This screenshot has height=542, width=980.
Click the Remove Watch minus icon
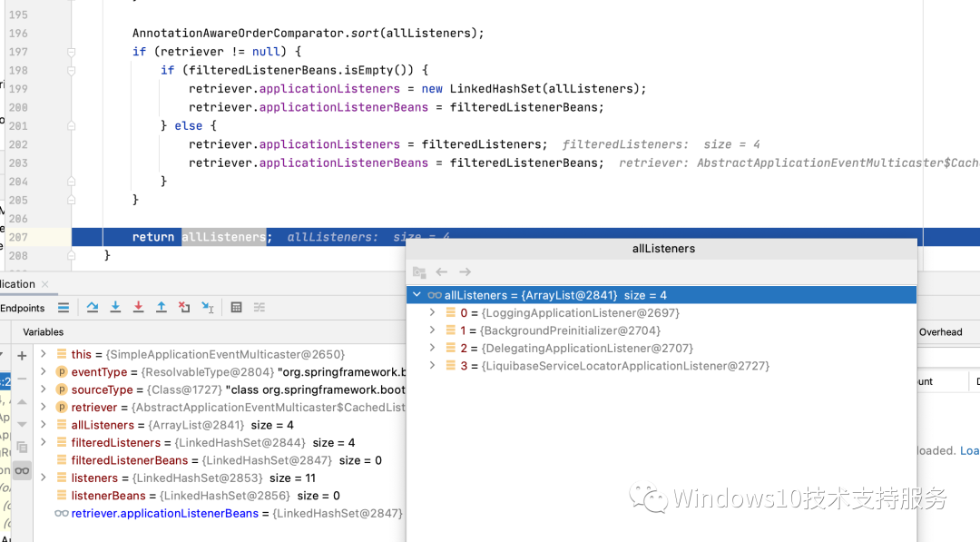coord(22,379)
